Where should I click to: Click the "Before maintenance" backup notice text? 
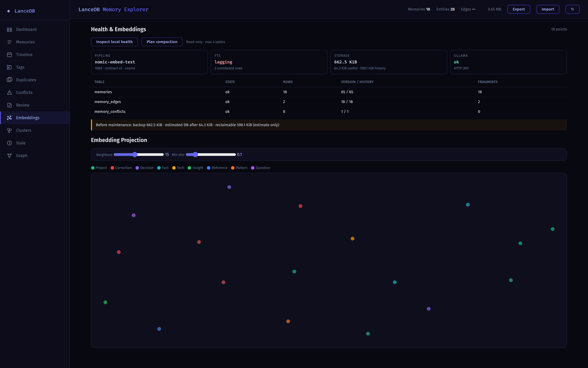[187, 125]
